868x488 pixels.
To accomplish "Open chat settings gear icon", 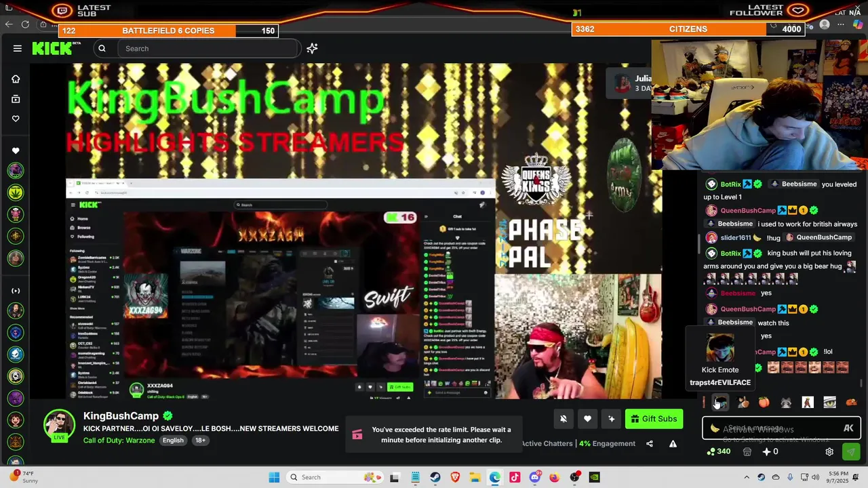I will coord(829,451).
